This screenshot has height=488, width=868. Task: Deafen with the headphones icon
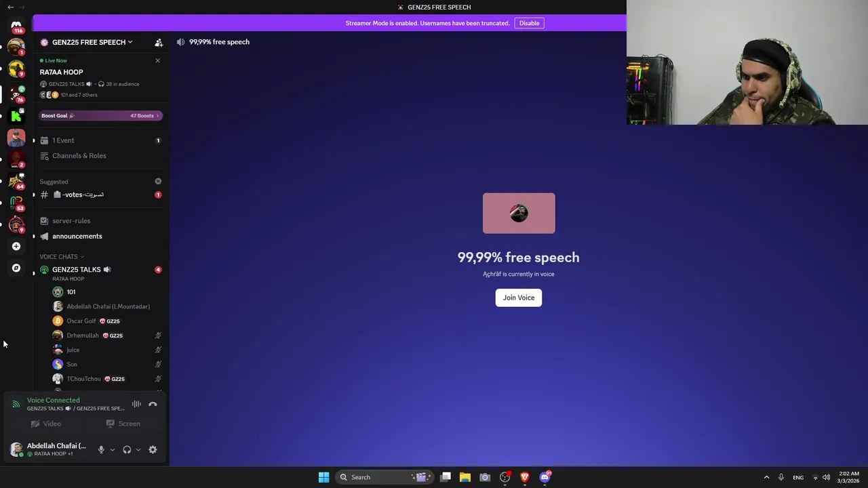pos(127,449)
